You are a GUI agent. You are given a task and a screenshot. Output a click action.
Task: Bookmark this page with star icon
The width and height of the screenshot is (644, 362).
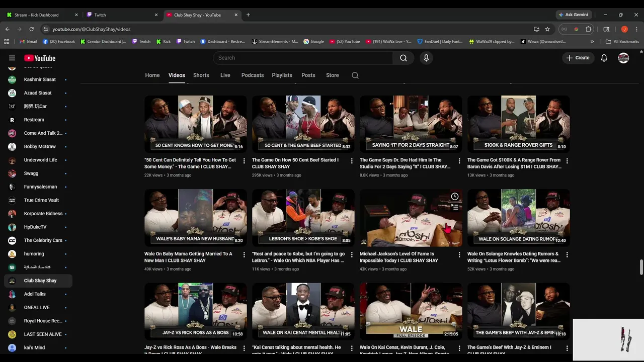point(547,29)
